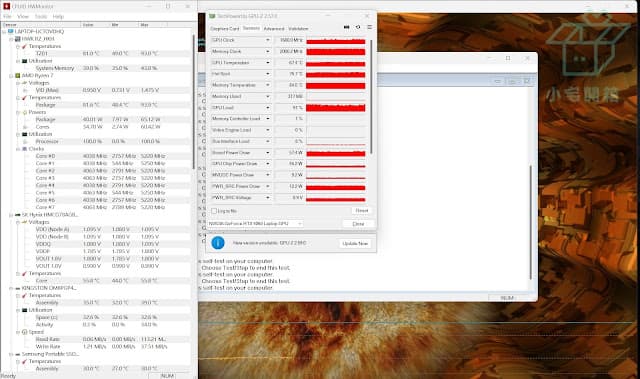Click the motherboard icon beside HWK entry

coord(18,39)
